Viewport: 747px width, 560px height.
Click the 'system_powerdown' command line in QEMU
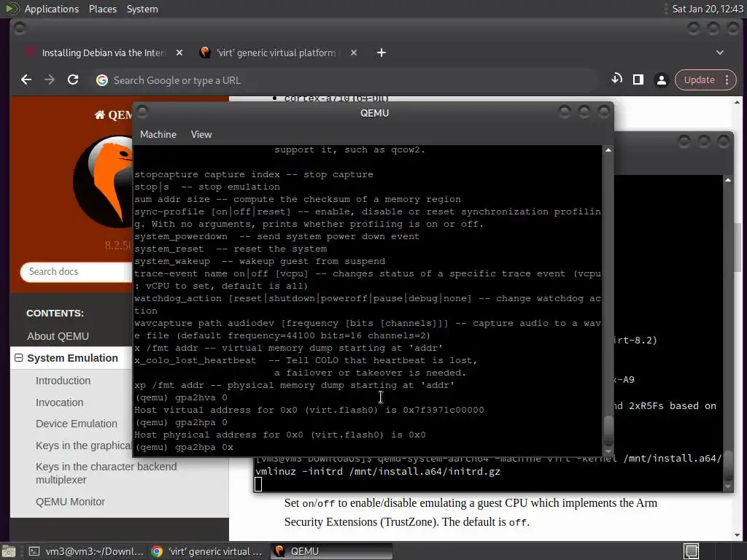click(276, 237)
